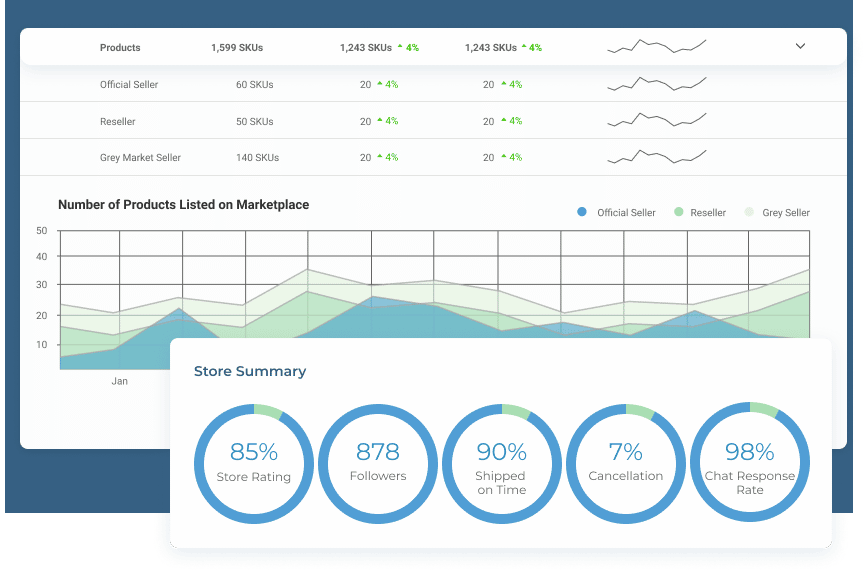
Task: Collapse the Products row chevron
Action: pyautogui.click(x=800, y=46)
